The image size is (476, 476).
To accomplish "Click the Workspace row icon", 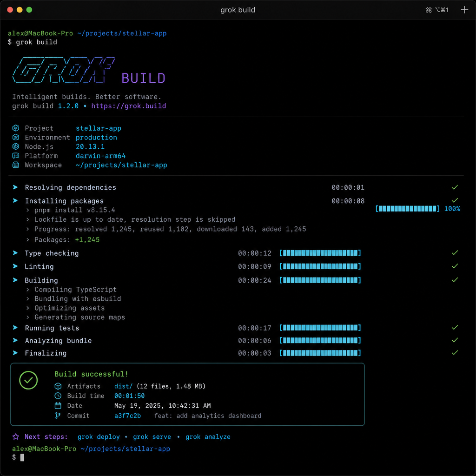I will pyautogui.click(x=16, y=165).
